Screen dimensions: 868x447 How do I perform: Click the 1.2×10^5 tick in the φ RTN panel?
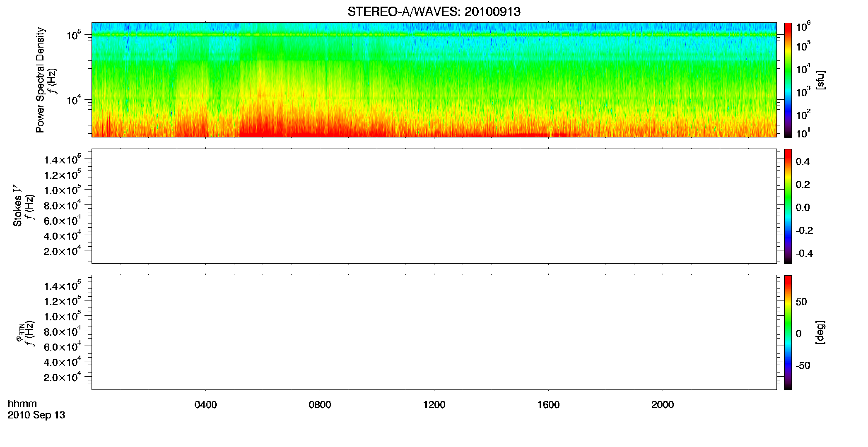[x=63, y=301]
